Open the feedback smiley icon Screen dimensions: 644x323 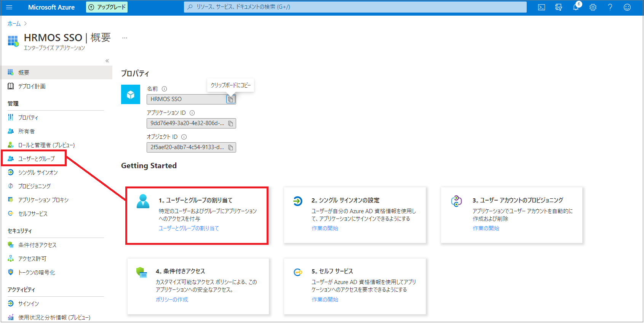627,7
